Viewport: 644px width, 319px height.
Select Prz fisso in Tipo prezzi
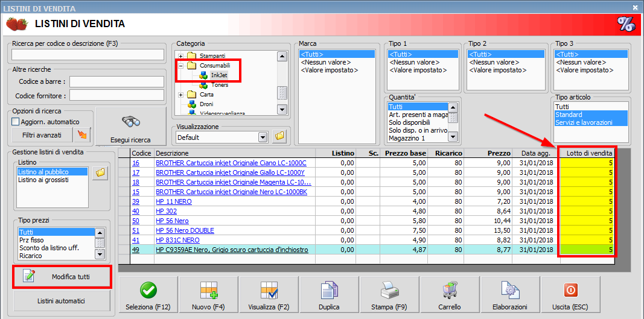(56, 240)
